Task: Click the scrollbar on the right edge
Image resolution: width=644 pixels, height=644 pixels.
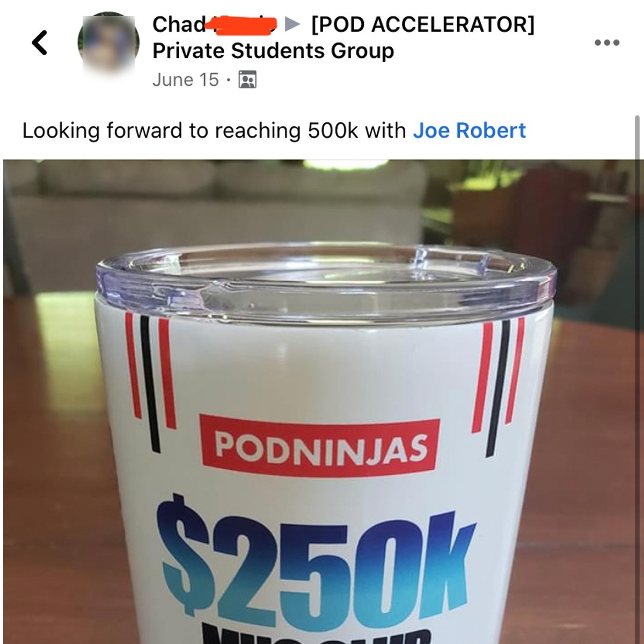Action: [x=638, y=138]
